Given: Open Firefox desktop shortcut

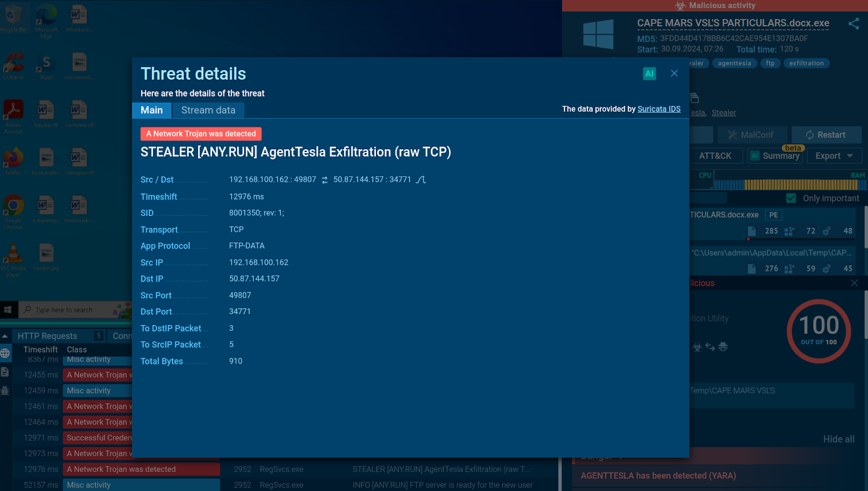Looking at the screenshot, I should tap(14, 161).
